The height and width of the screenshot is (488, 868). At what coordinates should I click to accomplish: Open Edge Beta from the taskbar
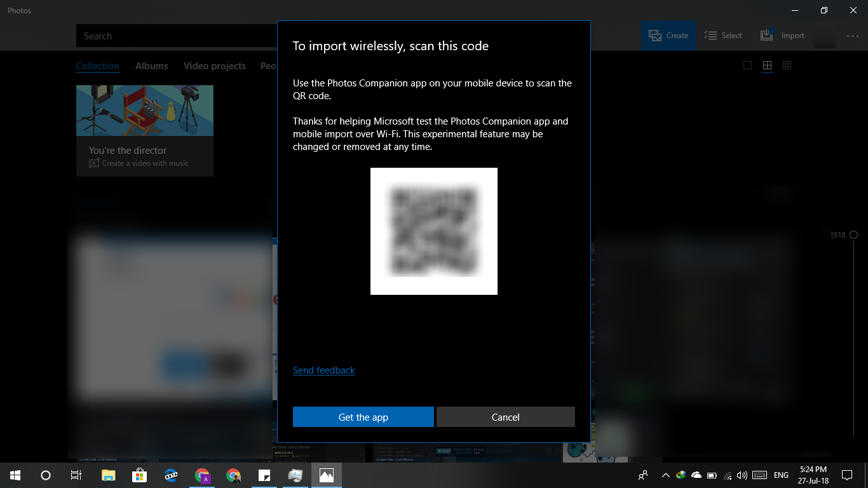171,475
